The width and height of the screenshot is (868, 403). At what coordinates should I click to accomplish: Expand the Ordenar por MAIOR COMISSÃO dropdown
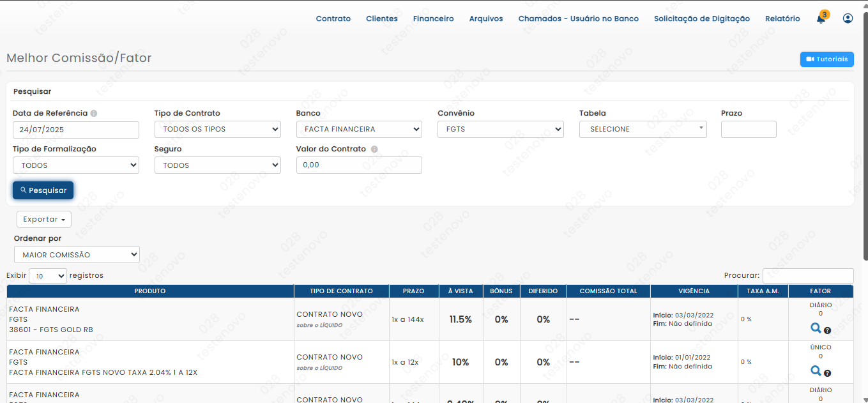pos(77,255)
